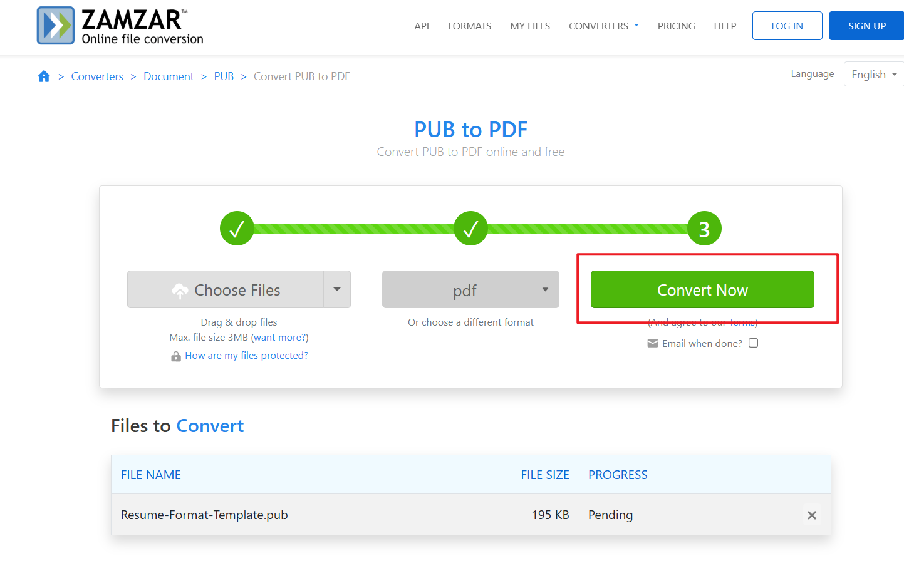
Task: Click the envelope icon next to Email when done
Action: tap(653, 343)
